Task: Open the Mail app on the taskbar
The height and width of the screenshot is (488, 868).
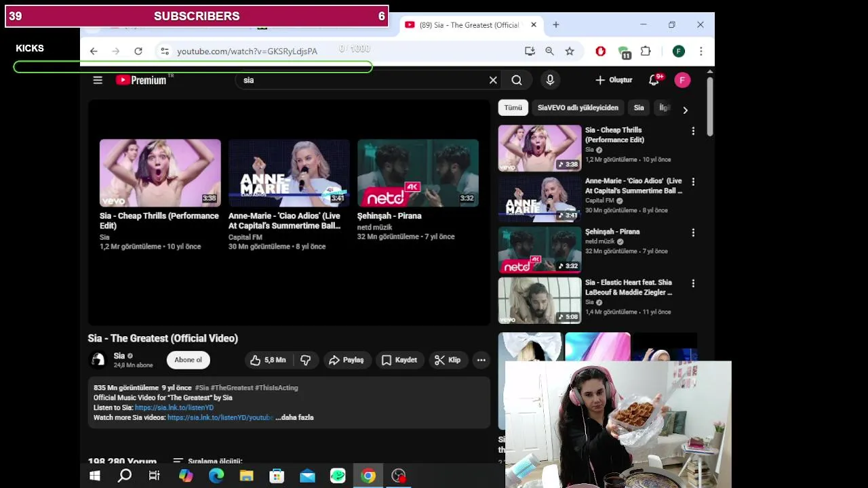Action: pyautogui.click(x=307, y=476)
